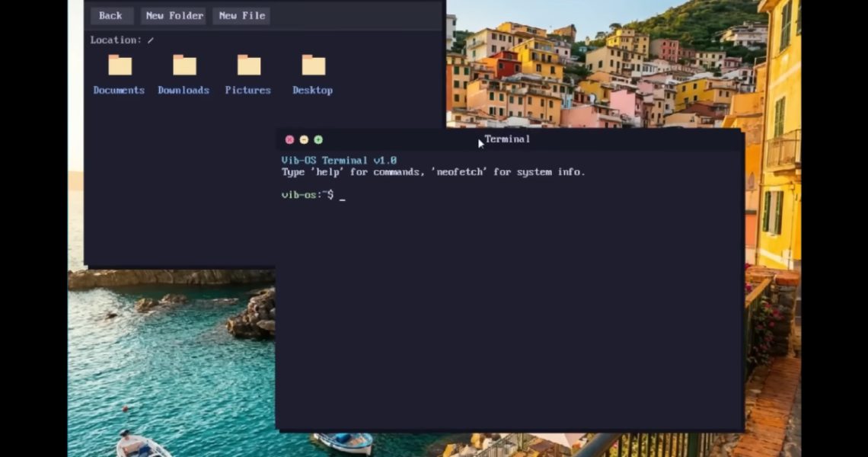Screen dimensions: 868x457
Task: Open the Pictures folder icon
Action: pyautogui.click(x=248, y=66)
